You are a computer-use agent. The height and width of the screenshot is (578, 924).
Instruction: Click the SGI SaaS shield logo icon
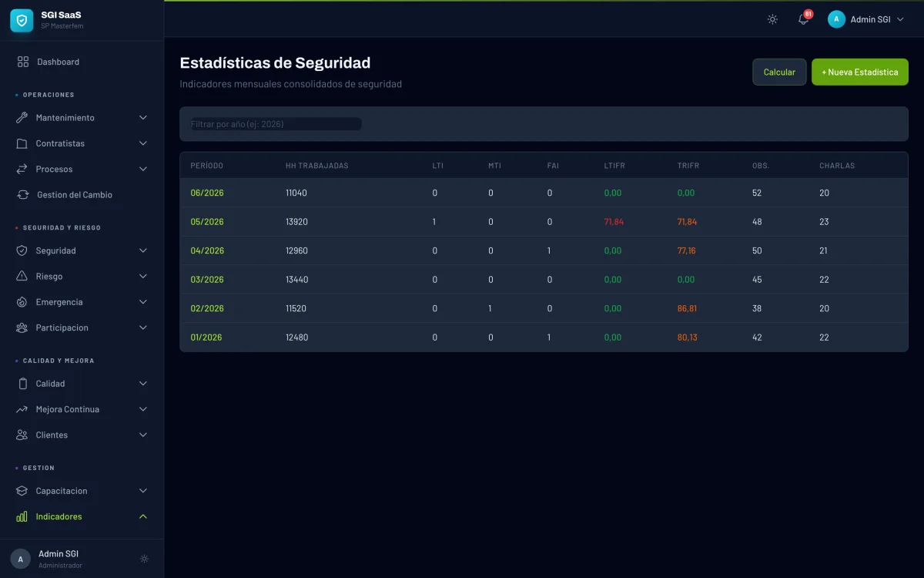click(x=22, y=21)
